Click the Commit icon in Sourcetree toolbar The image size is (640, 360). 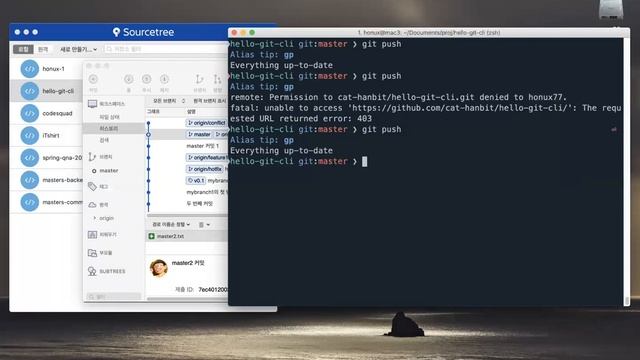coord(93,79)
